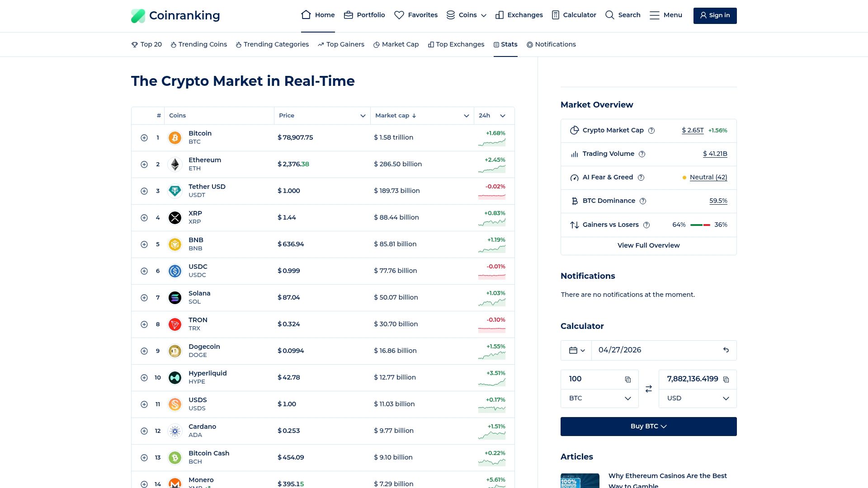Image resolution: width=868 pixels, height=488 pixels.
Task: Open calendar date type dropdown
Action: click(x=577, y=351)
